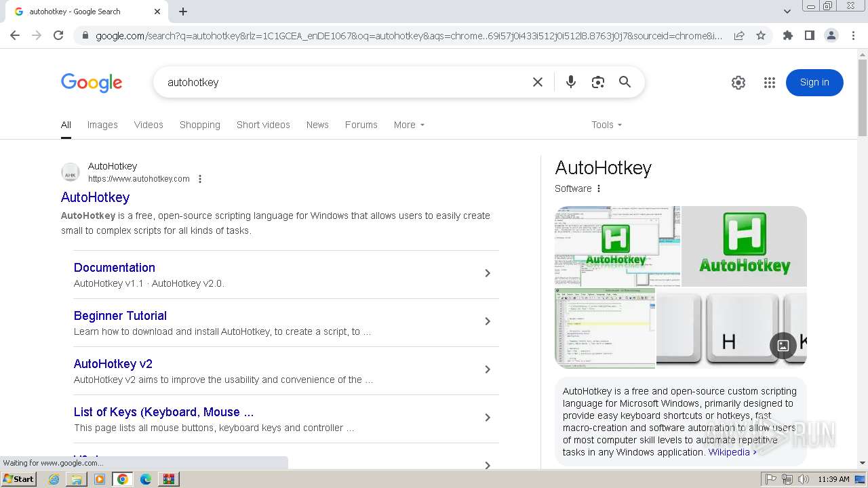Go to the Google logo homepage
This screenshot has width=868, height=488.
point(92,83)
